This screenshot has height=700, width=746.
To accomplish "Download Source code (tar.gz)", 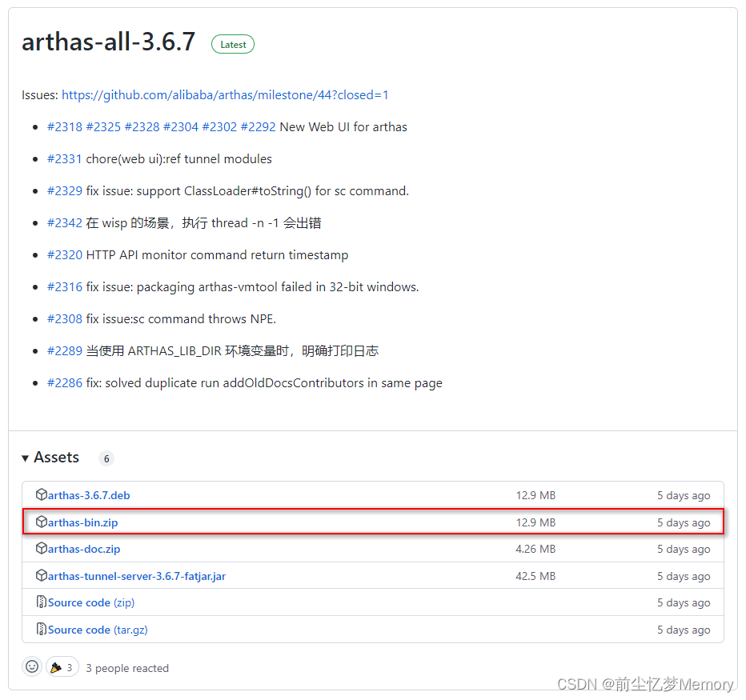I will (98, 630).
